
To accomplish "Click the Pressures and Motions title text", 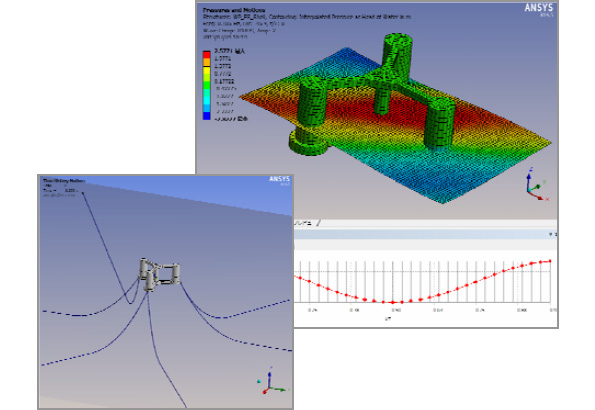I will [x=234, y=10].
